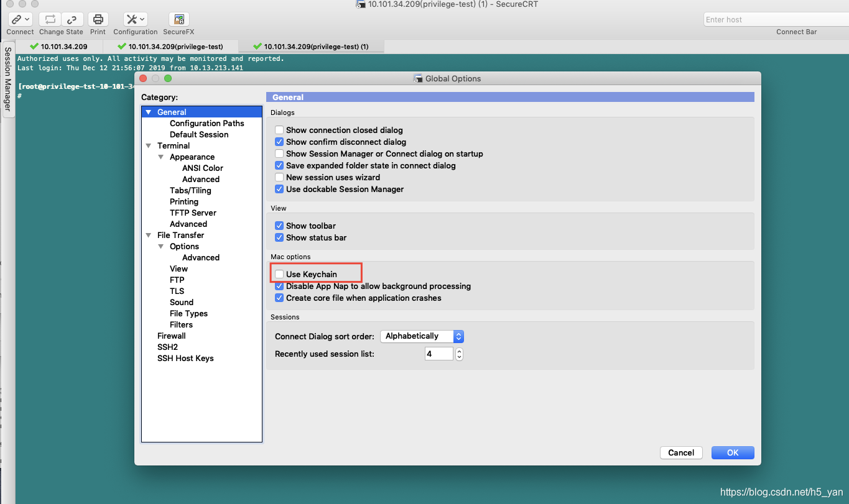
Task: Click the Connect toolbar icon
Action: coord(20,19)
